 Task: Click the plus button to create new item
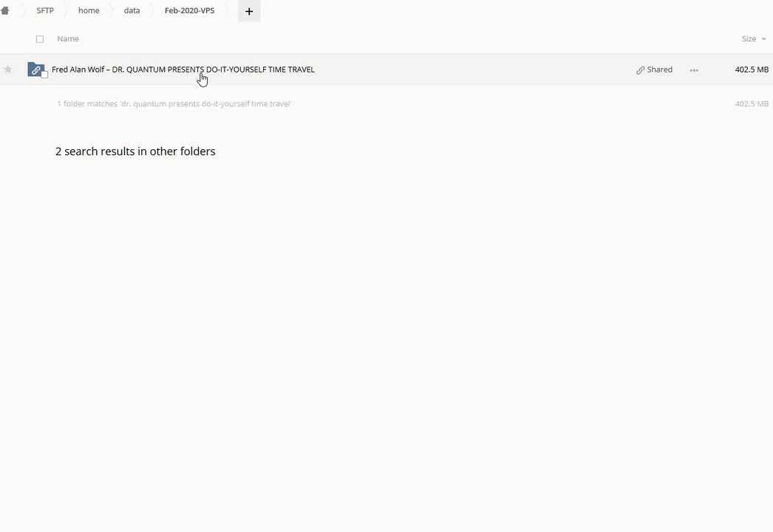pyautogui.click(x=249, y=11)
